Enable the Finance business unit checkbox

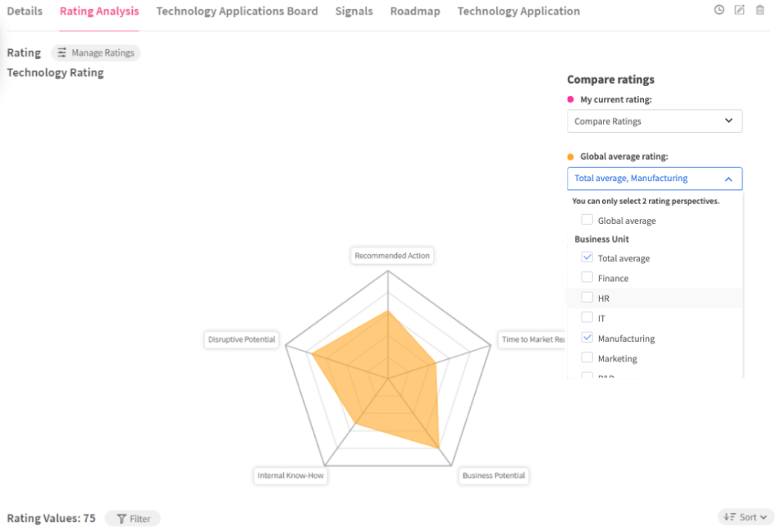587,278
